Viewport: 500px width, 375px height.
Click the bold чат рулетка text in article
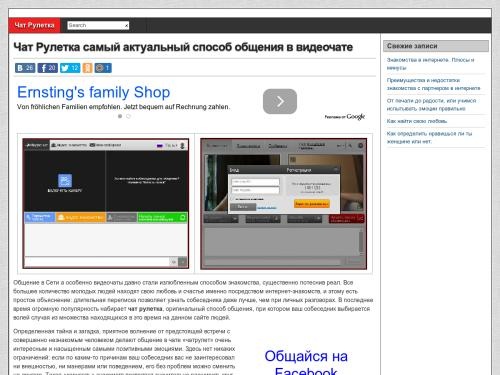coord(145,309)
